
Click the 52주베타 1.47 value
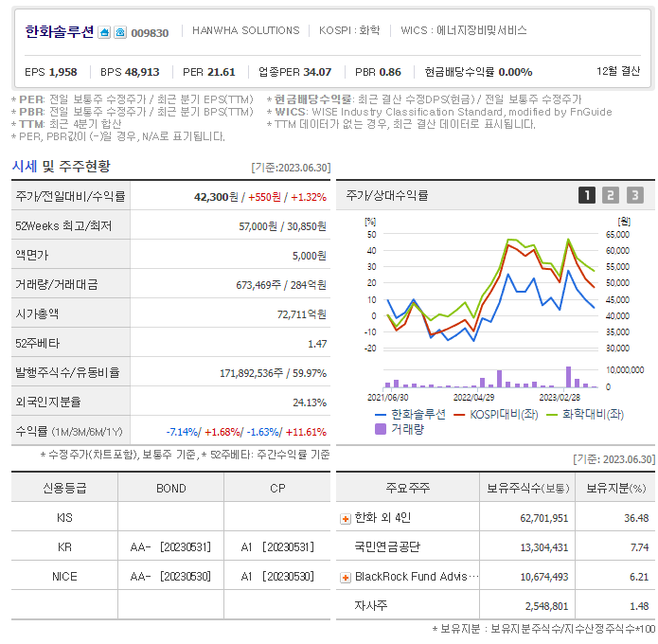[x=317, y=344]
